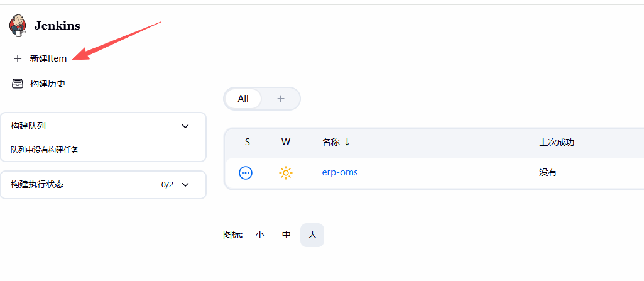The width and height of the screenshot is (644, 281).
Task: Click the erp-oms not-built status icon
Action: pyautogui.click(x=246, y=173)
